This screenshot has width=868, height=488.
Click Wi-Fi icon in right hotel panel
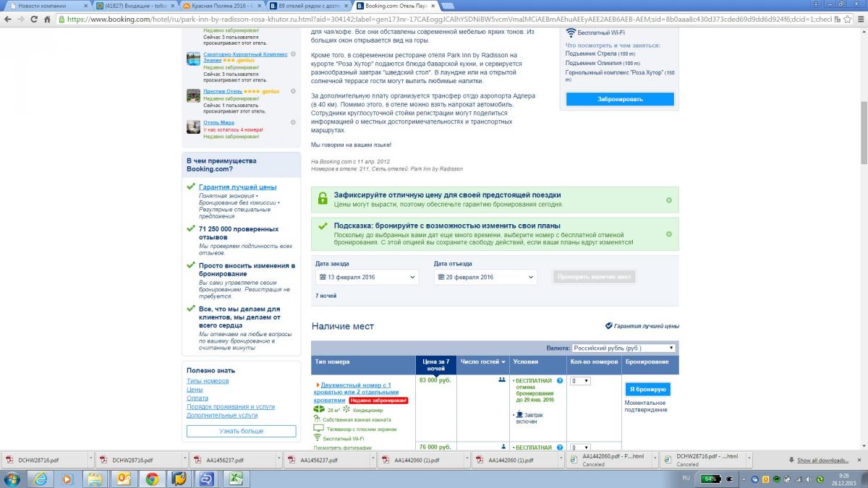click(571, 33)
